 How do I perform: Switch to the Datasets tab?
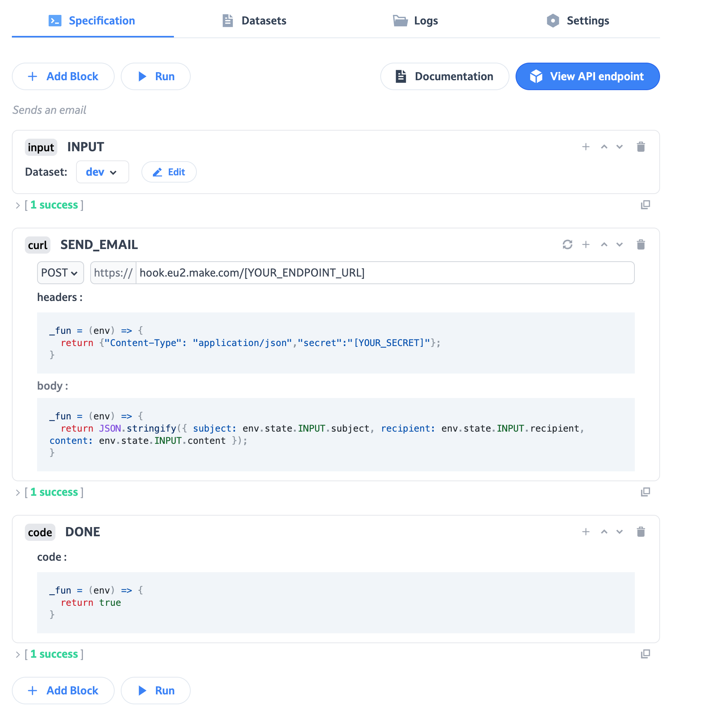click(x=255, y=21)
